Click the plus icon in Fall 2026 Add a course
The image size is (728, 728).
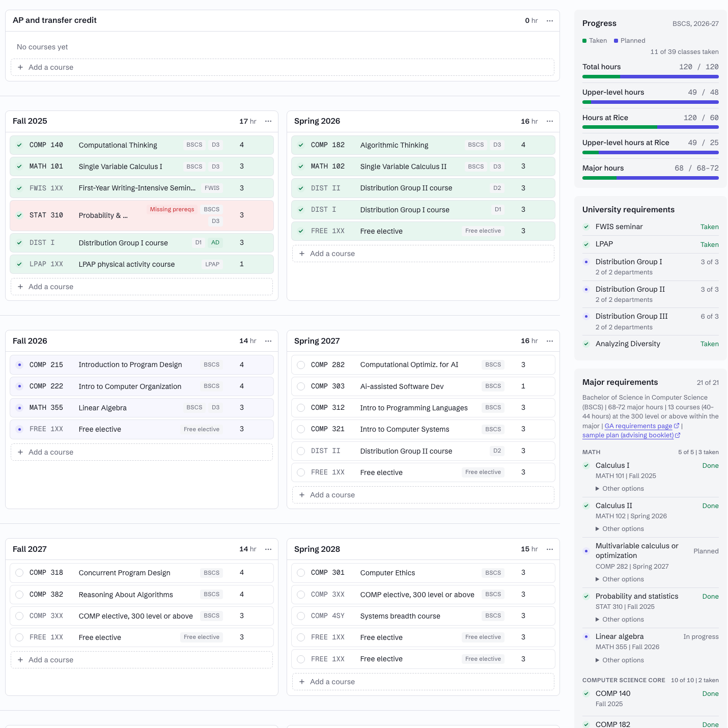coord(20,452)
